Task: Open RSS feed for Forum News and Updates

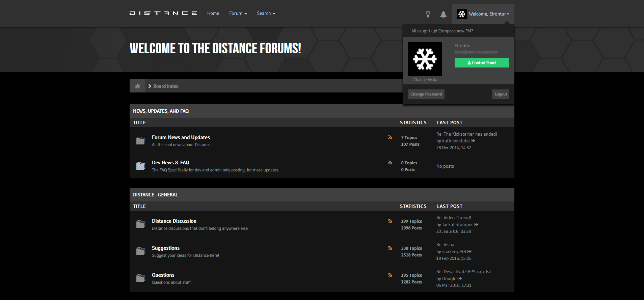Action: 390,137
